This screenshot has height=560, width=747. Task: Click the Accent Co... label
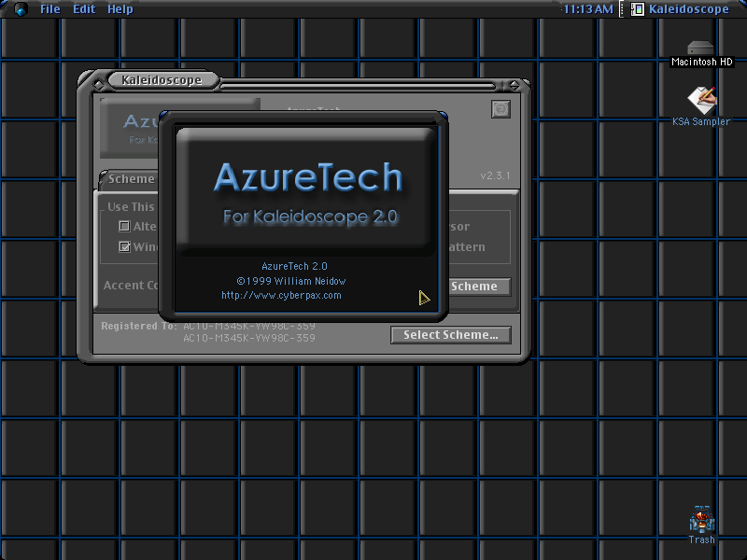(131, 286)
